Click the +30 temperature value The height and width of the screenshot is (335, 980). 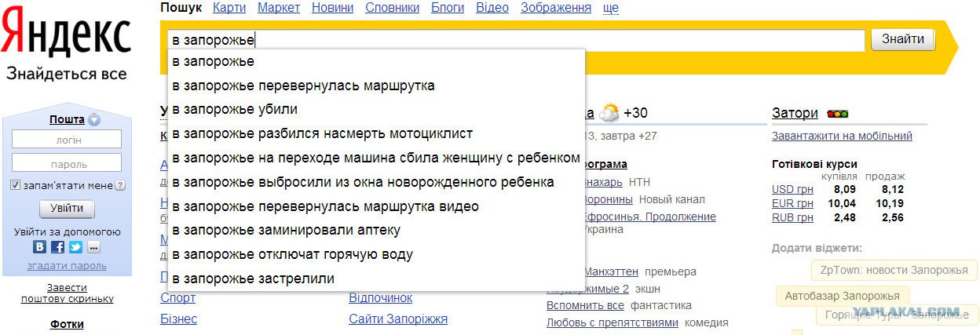tap(635, 114)
